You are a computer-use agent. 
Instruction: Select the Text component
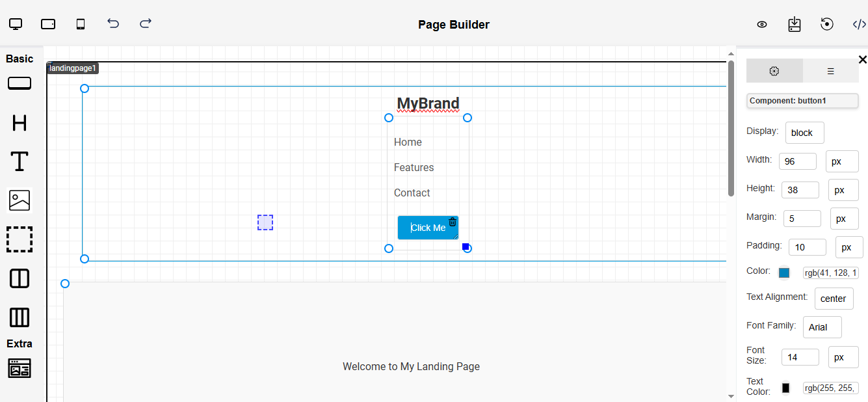(20, 161)
